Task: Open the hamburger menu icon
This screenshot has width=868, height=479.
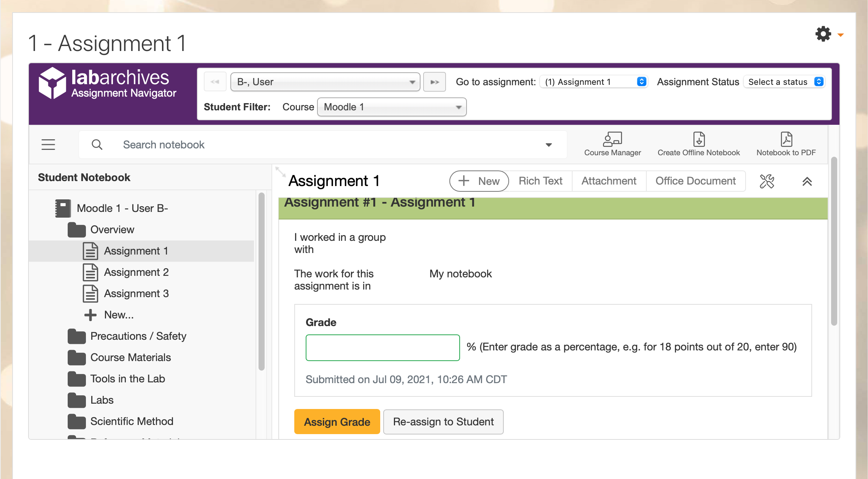Action: point(48,145)
